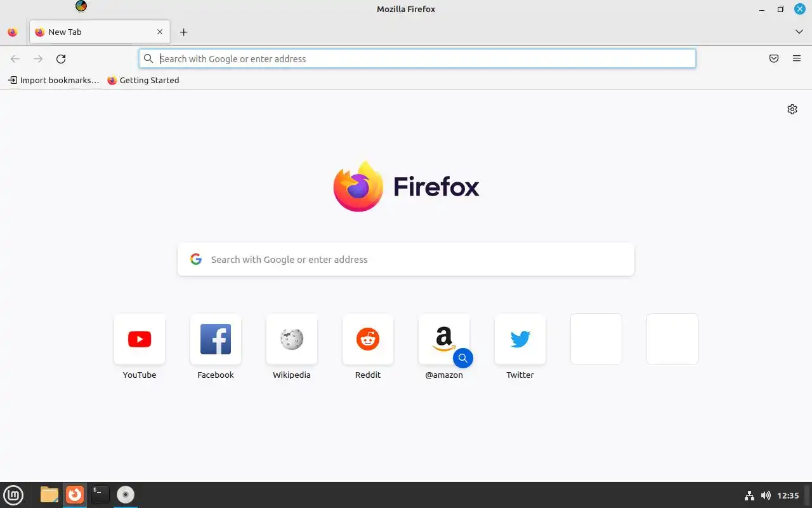Click the last empty shortcut placeholder
Image resolution: width=812 pixels, height=508 pixels.
pos(672,339)
